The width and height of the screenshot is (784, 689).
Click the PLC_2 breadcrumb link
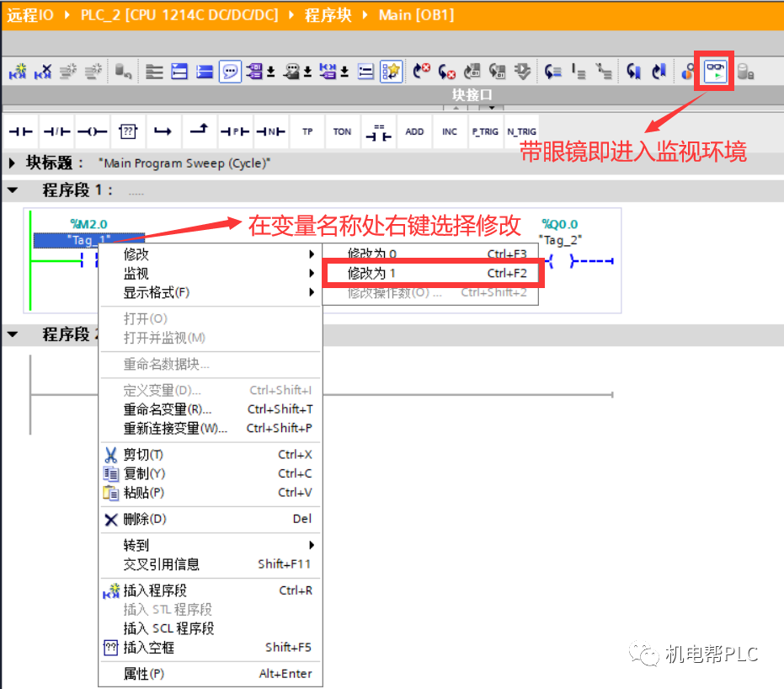coord(179,15)
